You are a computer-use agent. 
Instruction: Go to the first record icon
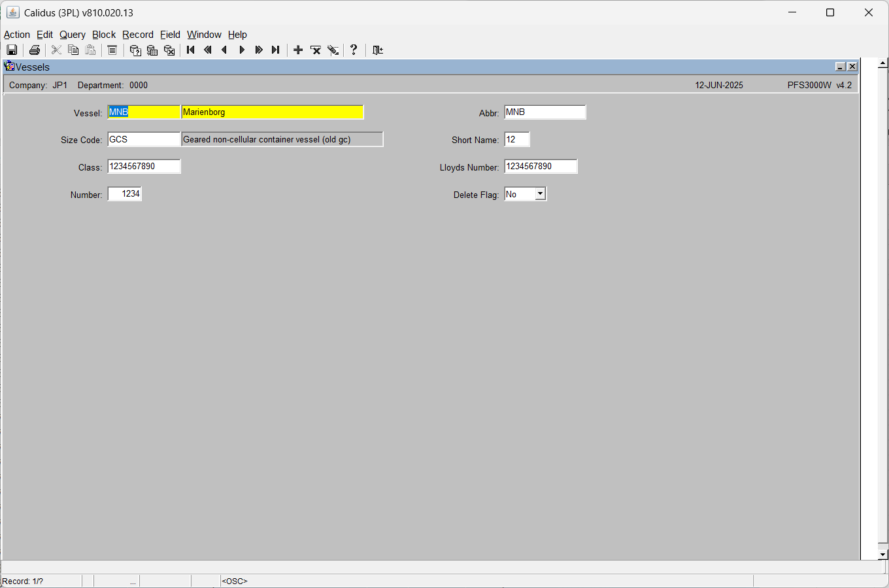(191, 50)
